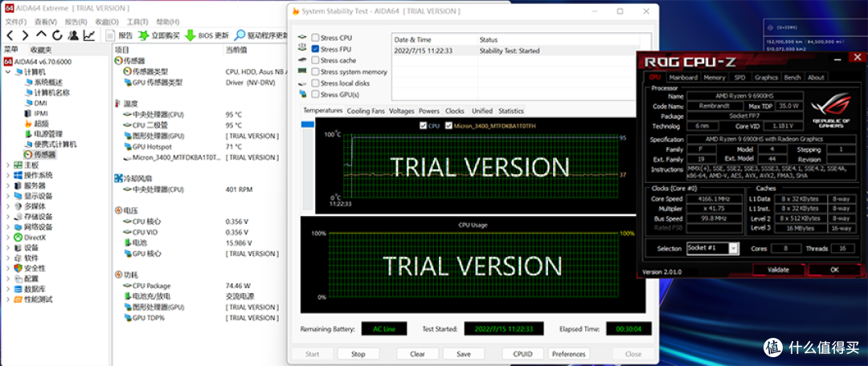Switch to the Cooling Fans tab
This screenshot has height=366, width=868.
[366, 111]
